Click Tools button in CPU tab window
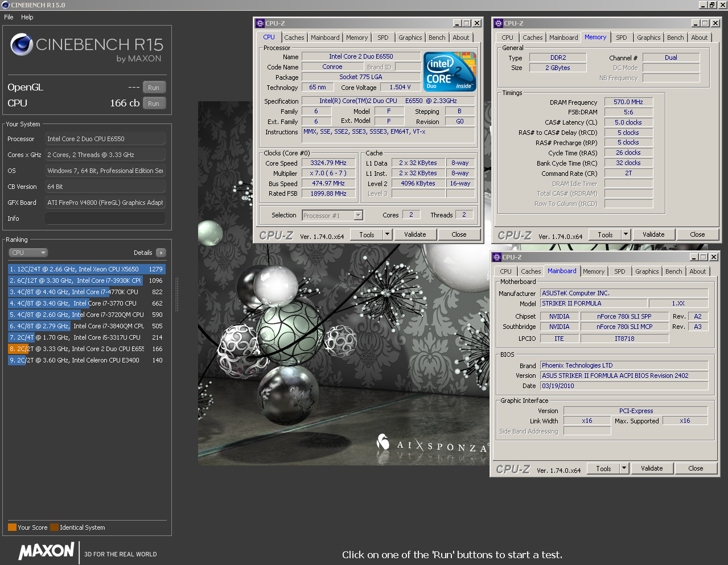728x565 pixels. point(367,234)
